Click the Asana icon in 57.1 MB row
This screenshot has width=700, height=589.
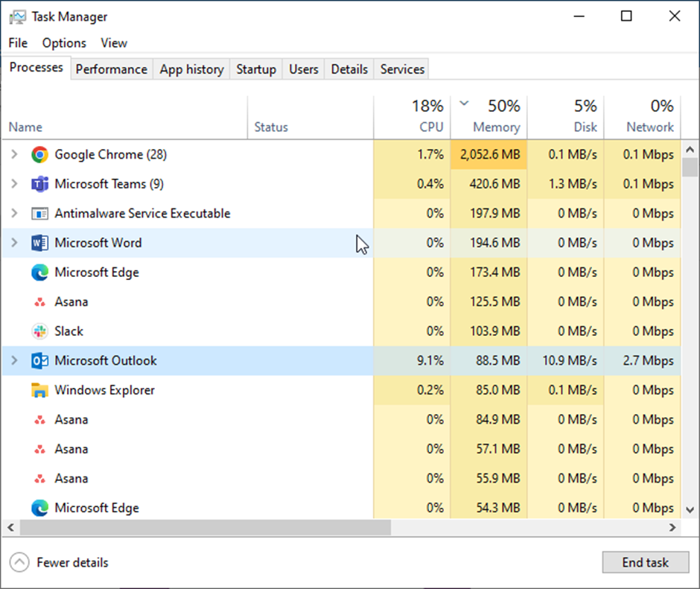click(x=39, y=450)
